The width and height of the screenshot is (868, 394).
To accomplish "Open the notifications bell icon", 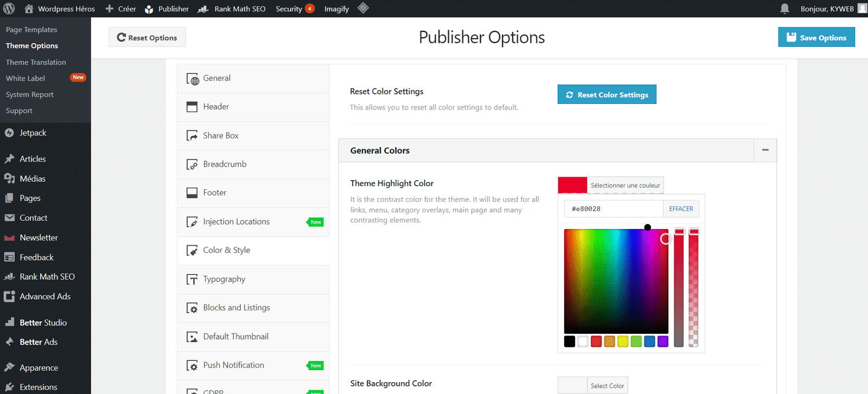I will tap(784, 9).
